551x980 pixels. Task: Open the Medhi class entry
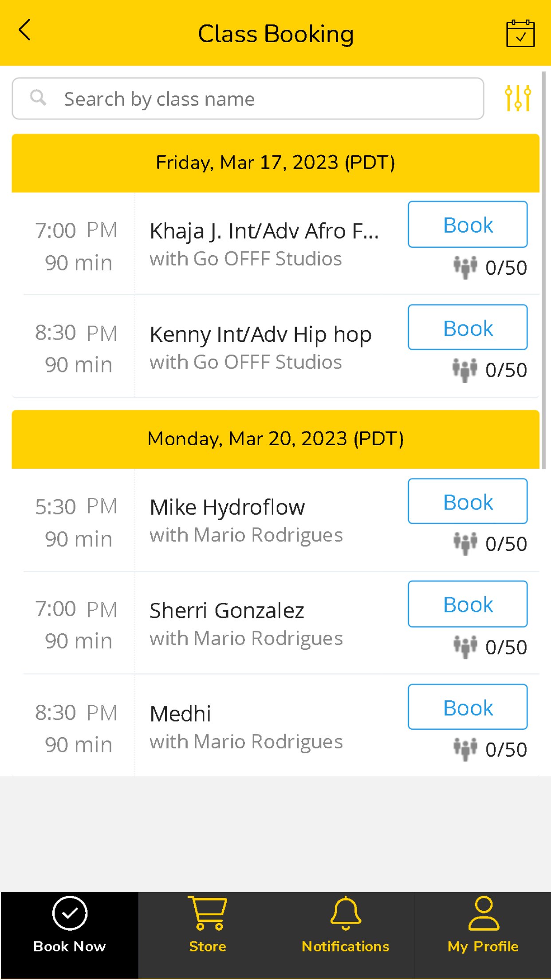(x=181, y=714)
